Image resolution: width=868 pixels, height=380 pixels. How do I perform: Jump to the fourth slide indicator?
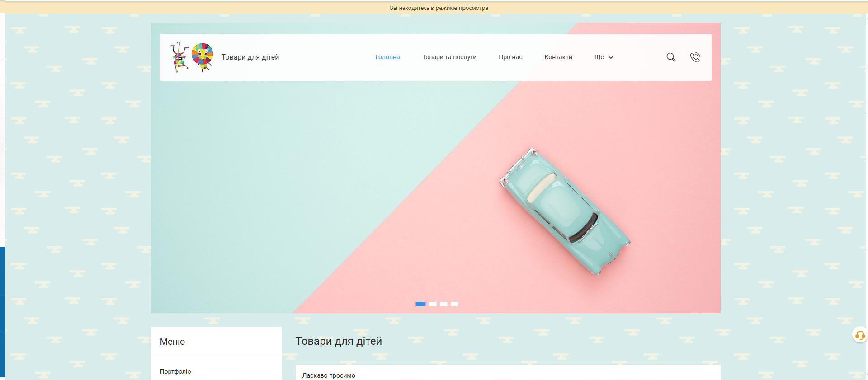(454, 304)
